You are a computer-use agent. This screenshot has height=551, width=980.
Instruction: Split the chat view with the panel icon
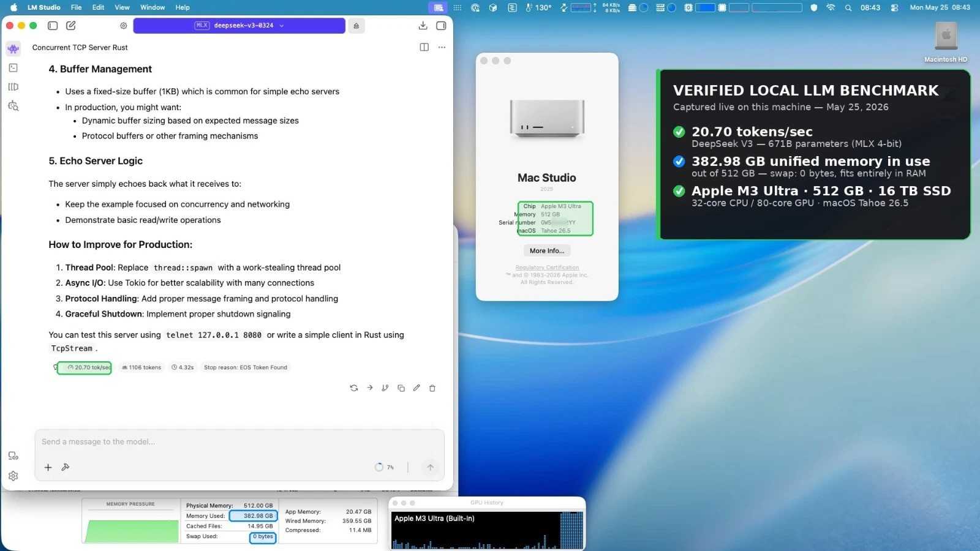(x=424, y=47)
